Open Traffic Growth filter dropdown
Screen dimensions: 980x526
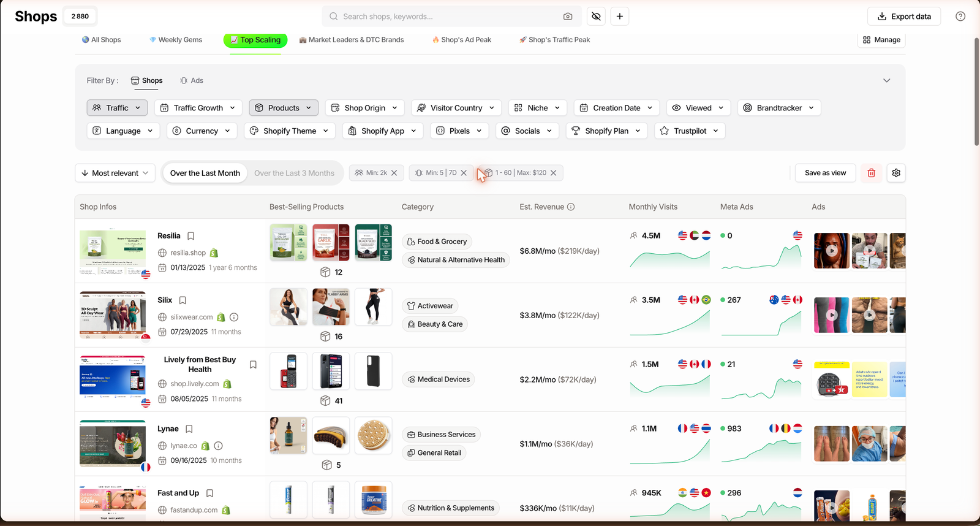198,108
